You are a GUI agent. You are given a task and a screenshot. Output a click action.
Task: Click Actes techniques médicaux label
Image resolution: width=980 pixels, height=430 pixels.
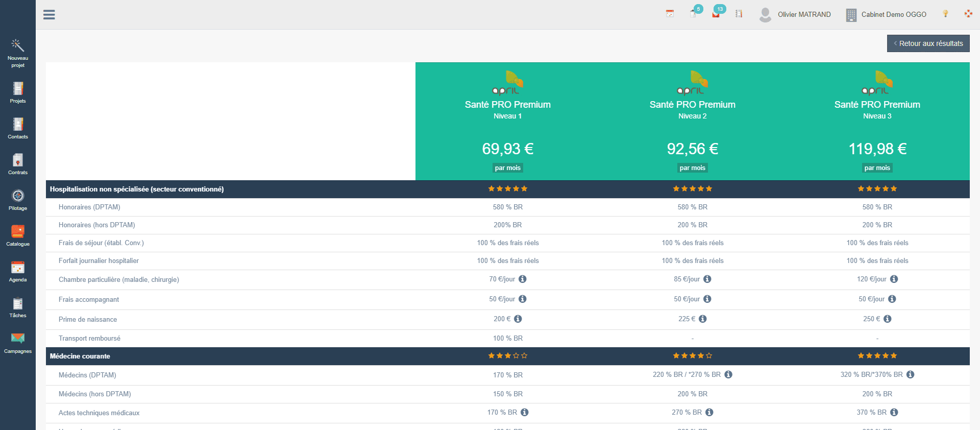click(x=99, y=413)
